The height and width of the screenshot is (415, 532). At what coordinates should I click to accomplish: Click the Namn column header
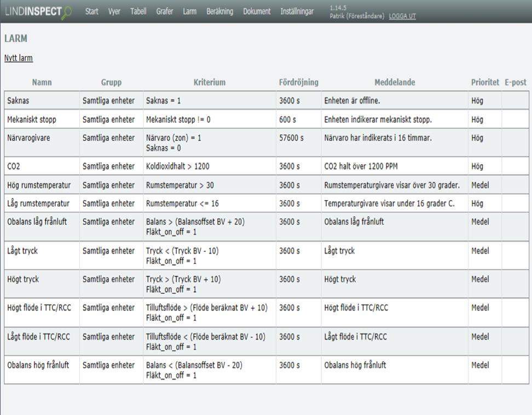click(x=42, y=82)
